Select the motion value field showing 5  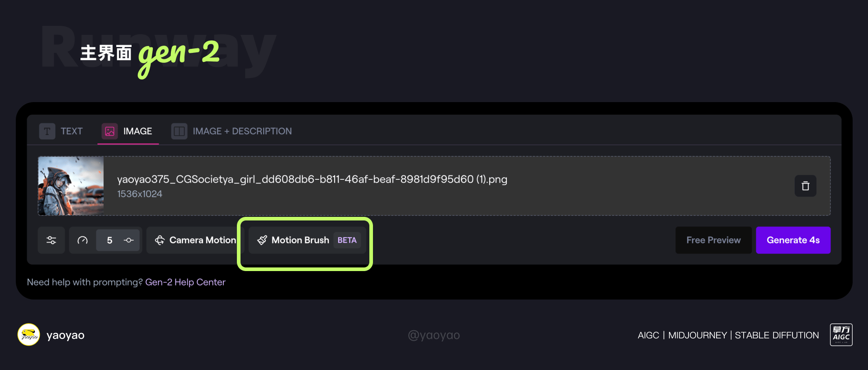tap(109, 240)
